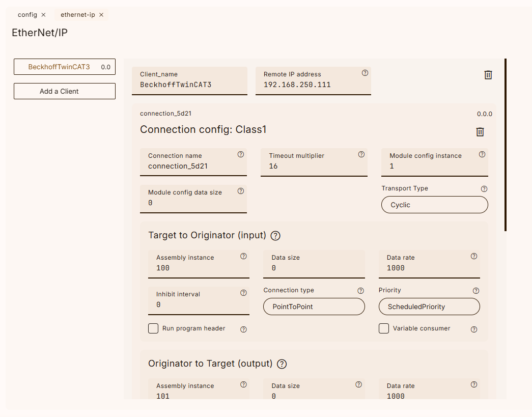Open the Priority ScheduledPriority dropdown
The height and width of the screenshot is (417, 532).
429,307
